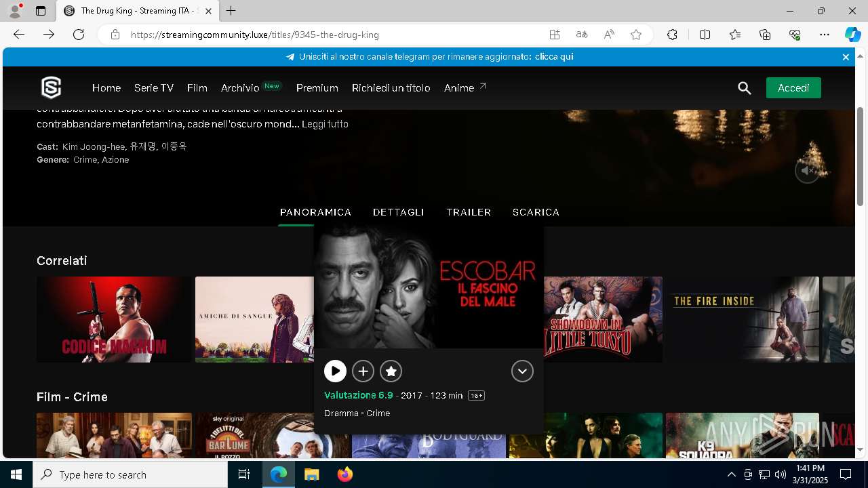
Task: Click the telegram paper-plane icon in banner
Action: (290, 57)
